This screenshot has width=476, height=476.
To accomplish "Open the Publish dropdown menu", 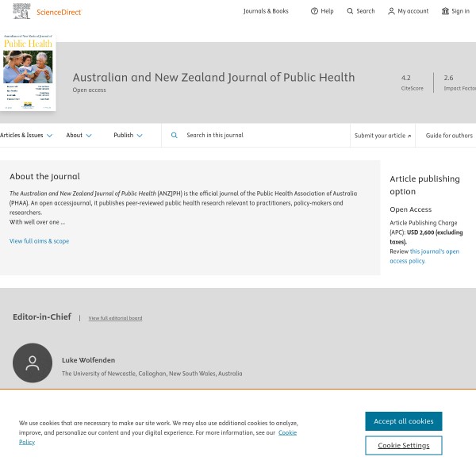I will 128,136.
